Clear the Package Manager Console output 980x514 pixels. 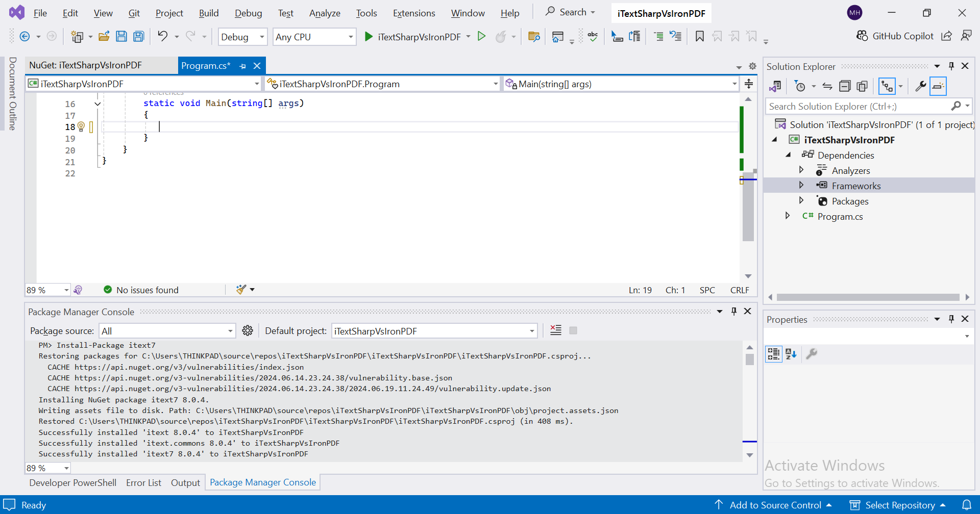click(x=556, y=330)
